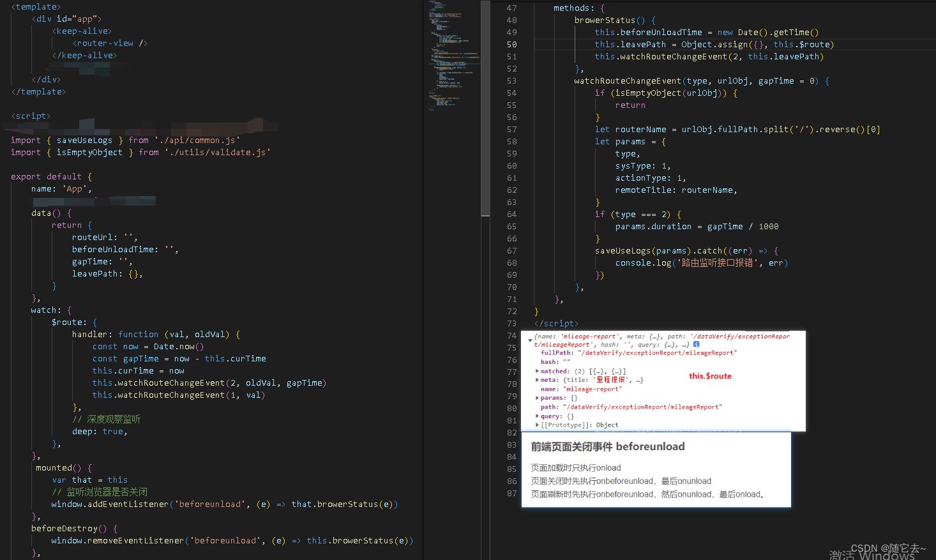Click the 'hash' property in console
The image size is (936, 560).
click(x=555, y=362)
